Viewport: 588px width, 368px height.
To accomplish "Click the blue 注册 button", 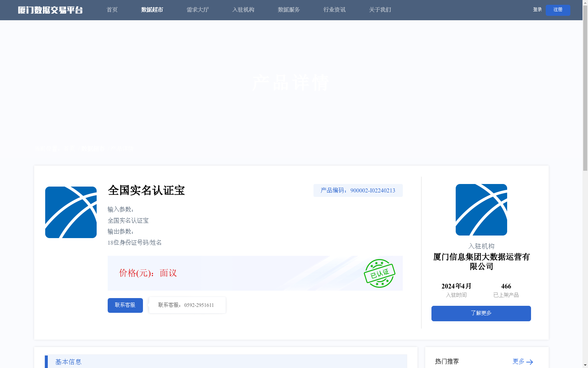I will pos(558,10).
